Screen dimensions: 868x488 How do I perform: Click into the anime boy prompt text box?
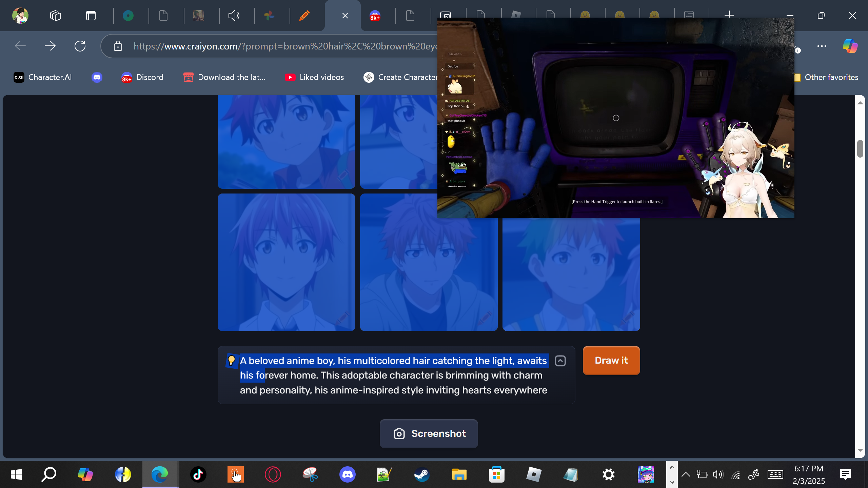(394, 375)
